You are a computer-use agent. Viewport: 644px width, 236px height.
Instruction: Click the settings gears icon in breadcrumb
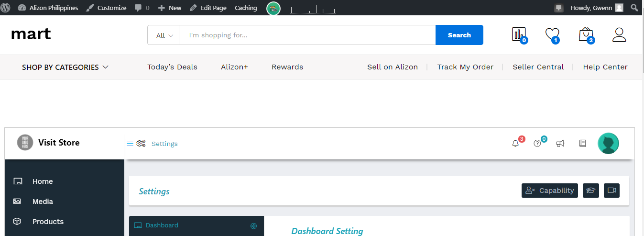click(141, 143)
